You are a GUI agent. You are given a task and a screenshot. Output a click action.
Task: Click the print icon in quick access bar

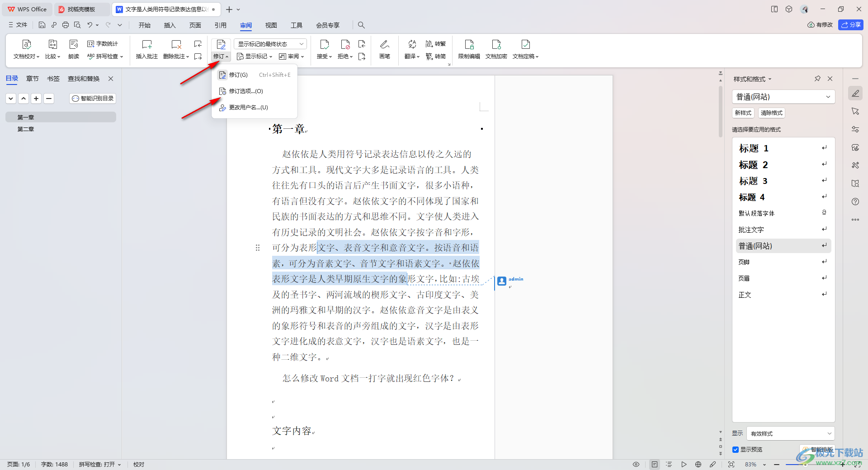pos(66,25)
